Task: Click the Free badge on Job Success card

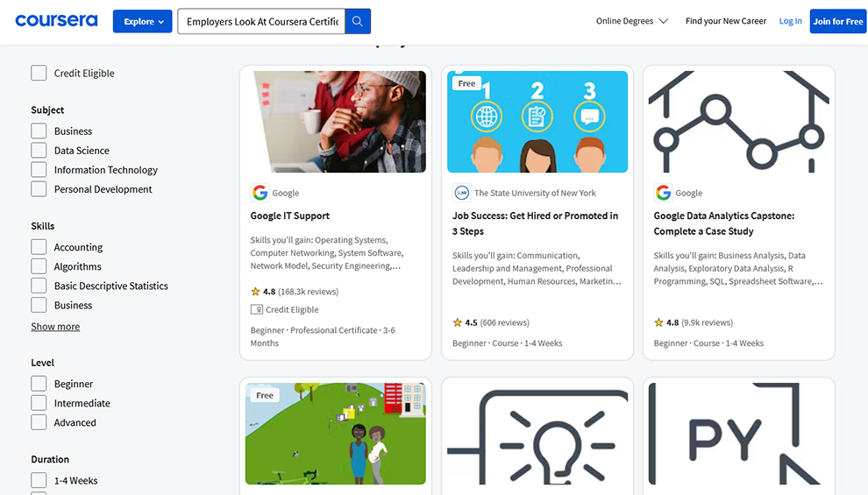Action: (466, 83)
